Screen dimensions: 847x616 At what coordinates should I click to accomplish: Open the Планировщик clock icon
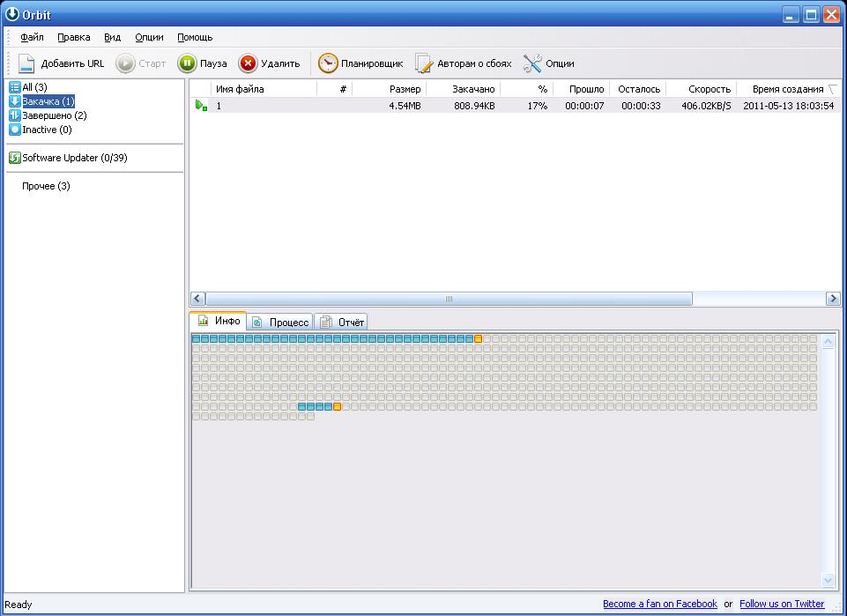coord(328,63)
